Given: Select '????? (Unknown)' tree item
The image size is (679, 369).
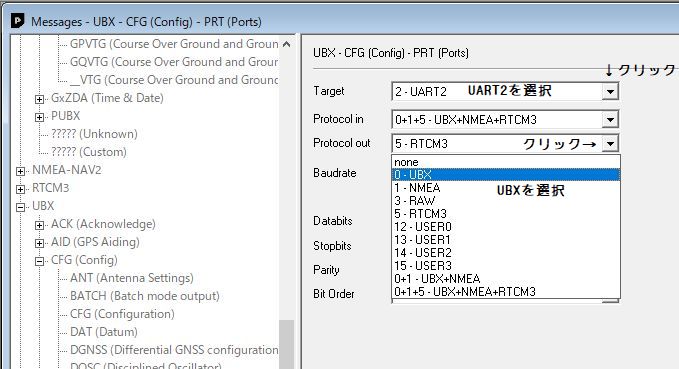Looking at the screenshot, I should (94, 134).
